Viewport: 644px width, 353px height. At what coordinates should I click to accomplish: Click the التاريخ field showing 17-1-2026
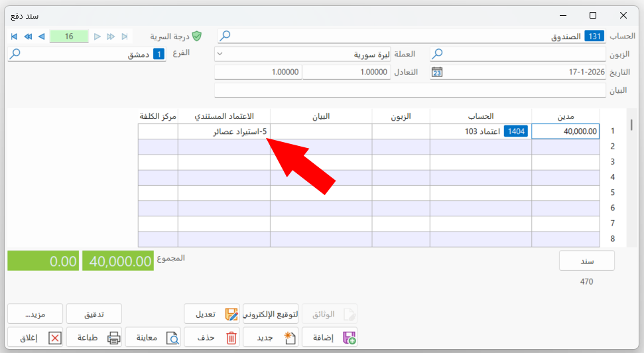coord(518,72)
